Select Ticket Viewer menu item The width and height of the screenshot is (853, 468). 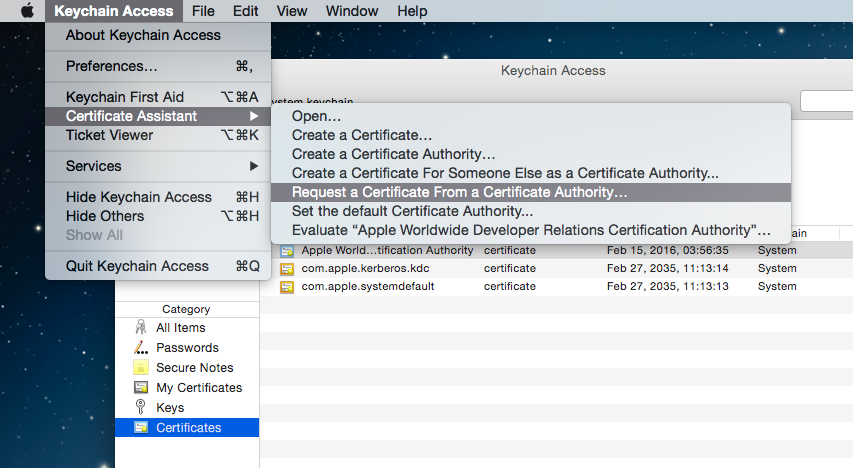tap(158, 135)
